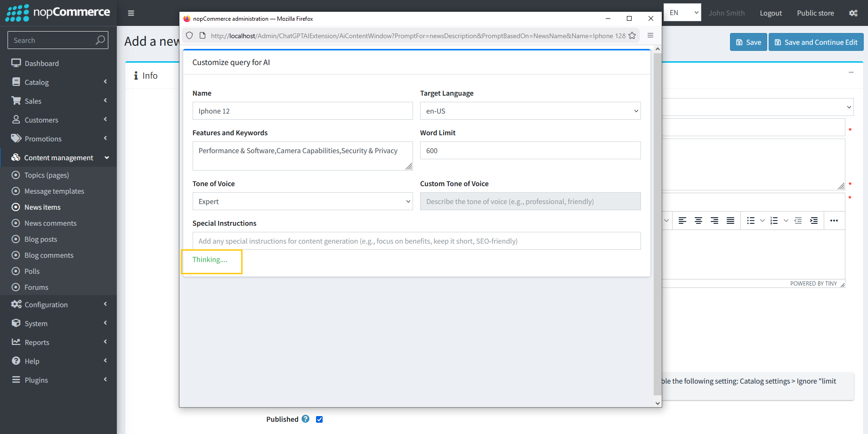Viewport: 868px width, 434px height.
Task: Click the Save and Continue Edit button
Action: [816, 42]
